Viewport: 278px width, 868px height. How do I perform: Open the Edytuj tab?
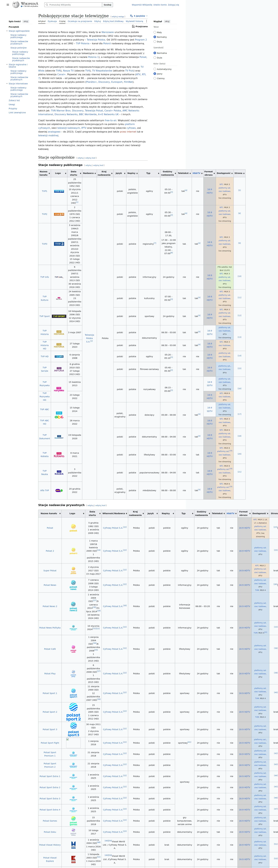pyautogui.click(x=97, y=21)
